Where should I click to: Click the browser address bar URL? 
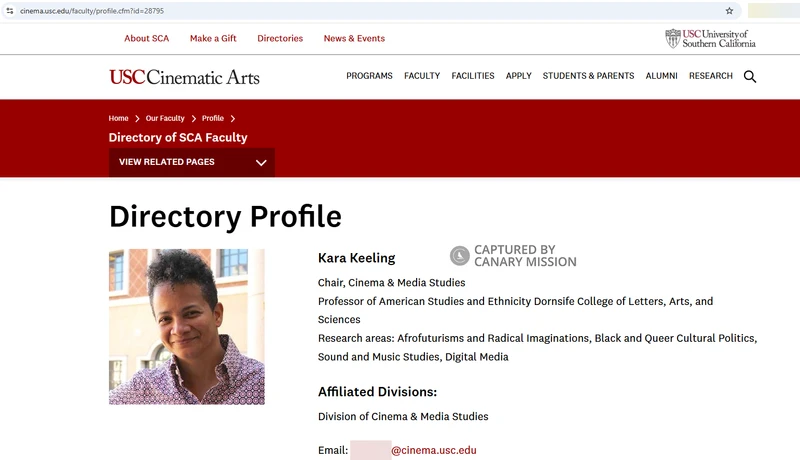point(92,11)
